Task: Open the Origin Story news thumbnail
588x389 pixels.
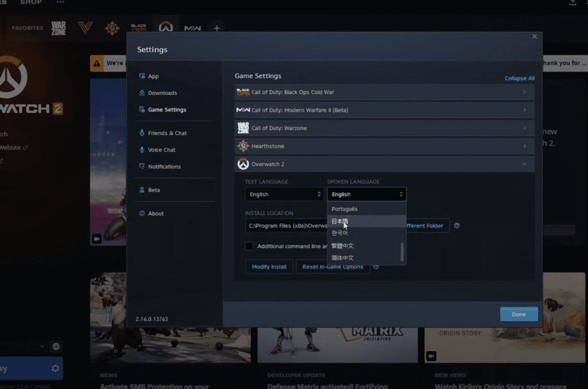Action: pyautogui.click(x=505, y=345)
